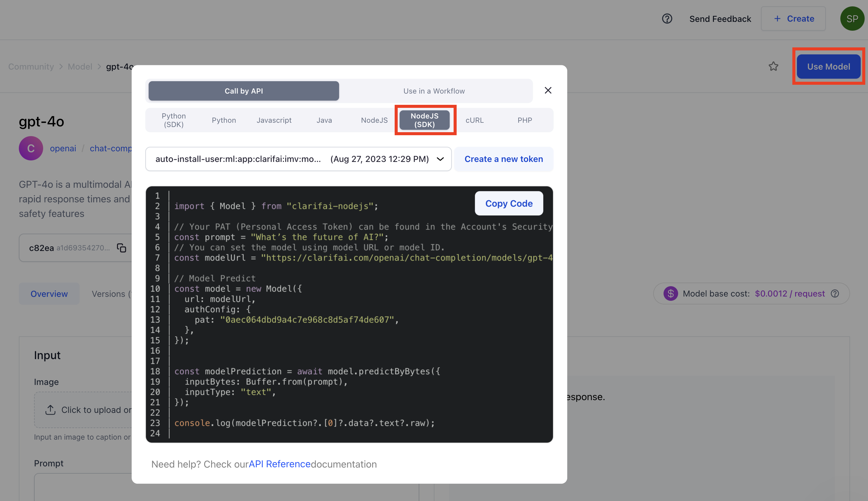Image resolution: width=868 pixels, height=501 pixels.
Task: Open the openai creator avatar
Action: 31,148
